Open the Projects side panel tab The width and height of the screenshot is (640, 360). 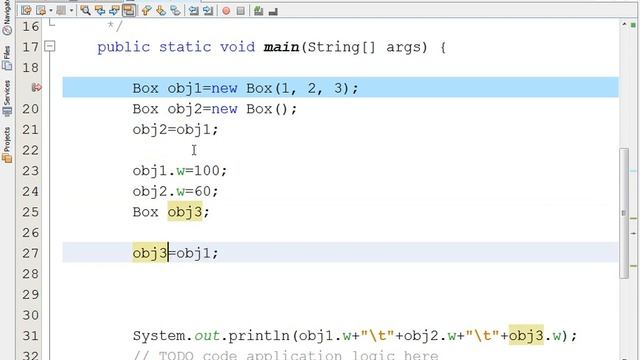[x=7, y=145]
